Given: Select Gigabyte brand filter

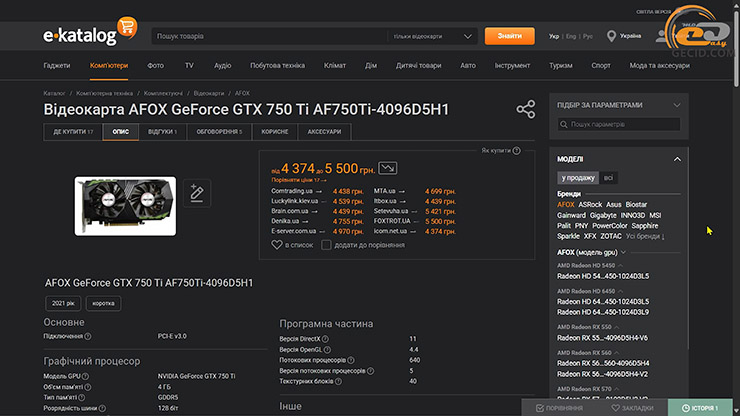Looking at the screenshot, I should pyautogui.click(x=603, y=215).
